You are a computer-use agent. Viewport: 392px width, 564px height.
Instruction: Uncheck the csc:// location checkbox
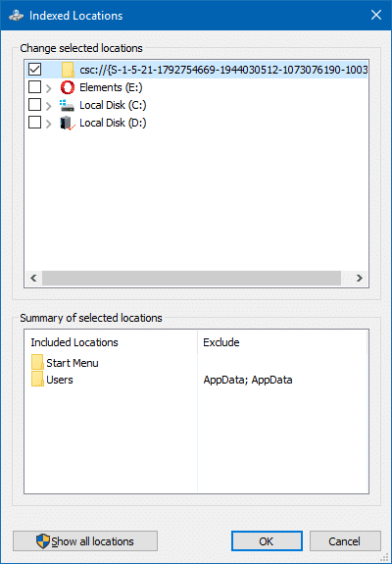pos(35,70)
